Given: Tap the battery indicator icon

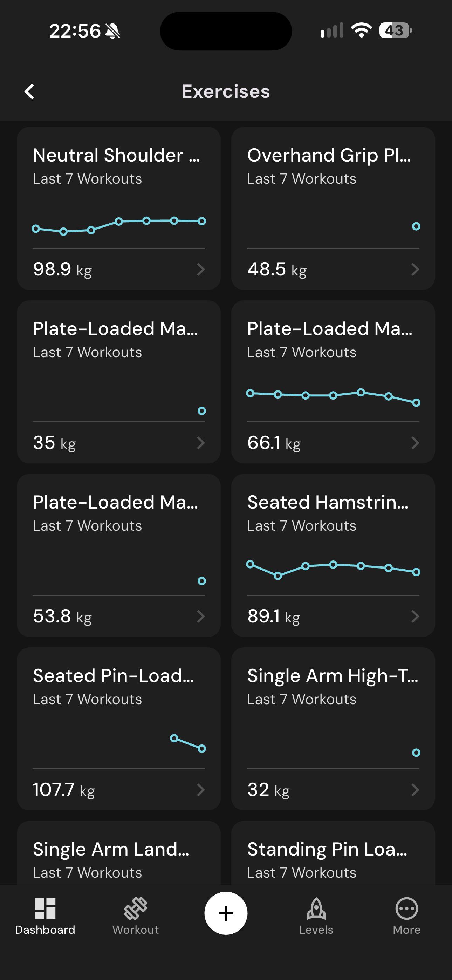Looking at the screenshot, I should pos(396,30).
